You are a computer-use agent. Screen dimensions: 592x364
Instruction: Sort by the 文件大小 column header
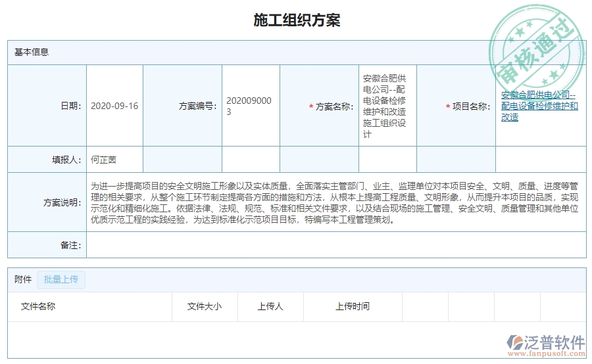click(x=205, y=306)
